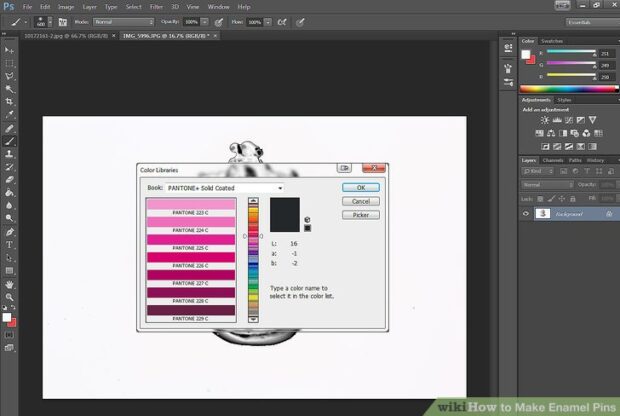Select the Pen tool
The width and height of the screenshot is (620, 416).
[x=9, y=232]
